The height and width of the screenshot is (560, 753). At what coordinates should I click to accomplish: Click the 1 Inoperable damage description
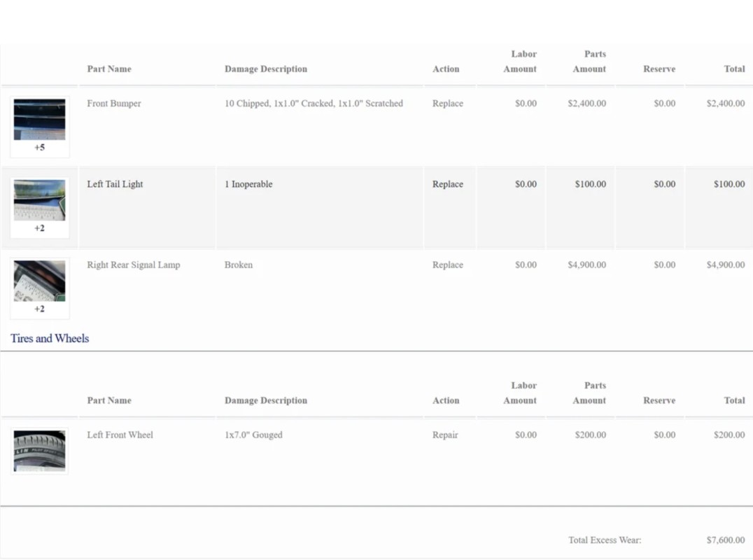[x=248, y=184]
